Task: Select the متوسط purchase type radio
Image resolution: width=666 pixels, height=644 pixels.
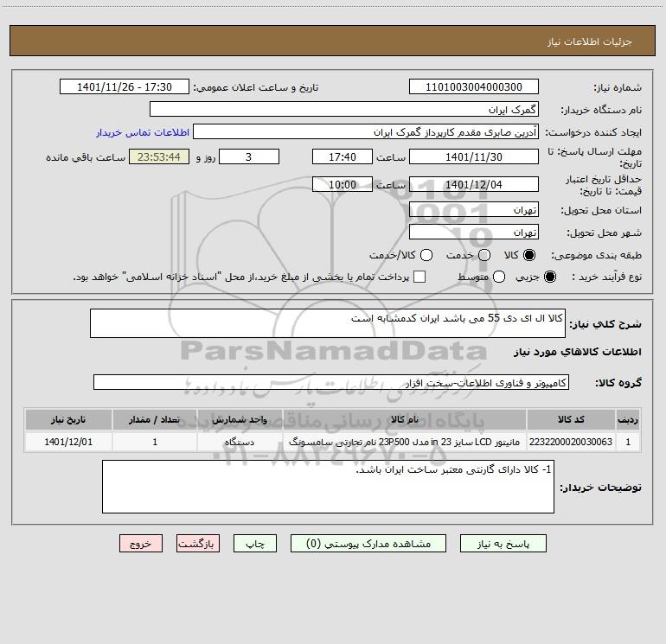Action: pos(499,277)
